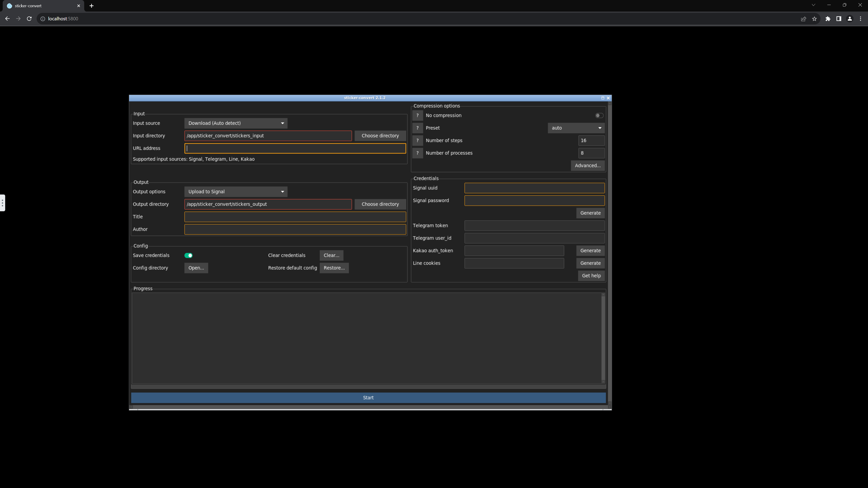This screenshot has height=488, width=868.
Task: Enable the No compression toggle
Action: pyautogui.click(x=599, y=115)
